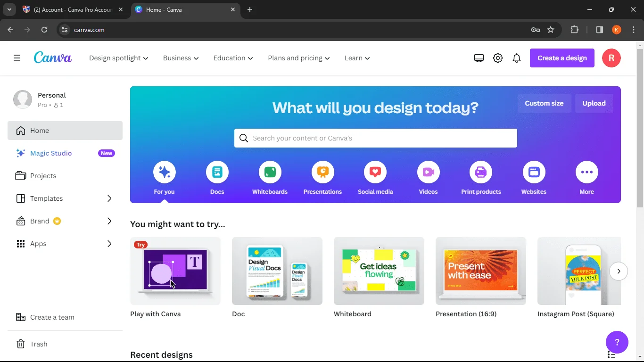The image size is (644, 362).
Task: Bookmark this page with the star icon
Action: coord(551,30)
